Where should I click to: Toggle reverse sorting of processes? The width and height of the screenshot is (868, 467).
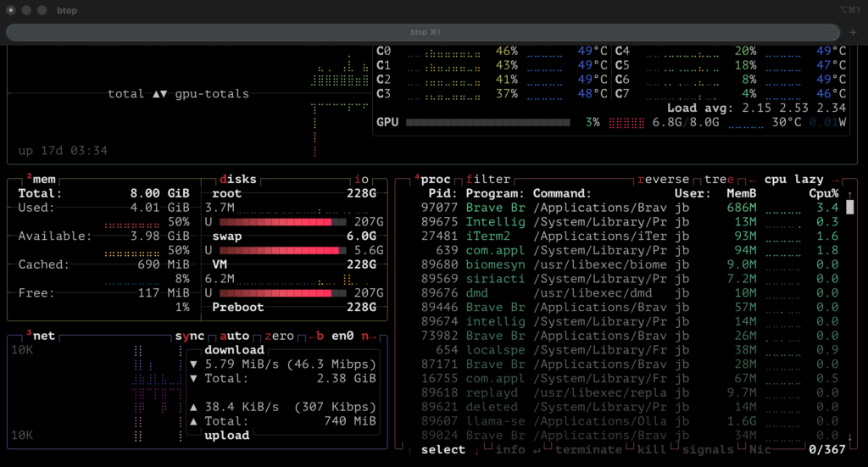click(x=663, y=180)
